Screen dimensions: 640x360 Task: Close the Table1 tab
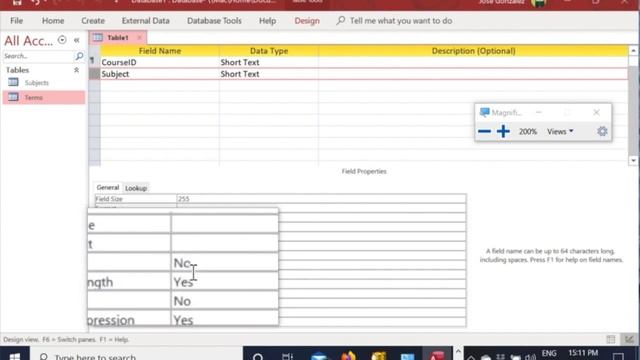(140, 38)
